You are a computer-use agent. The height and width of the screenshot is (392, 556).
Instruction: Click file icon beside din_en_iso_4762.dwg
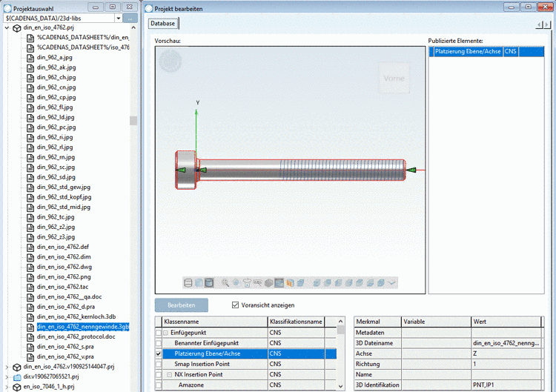tap(30, 268)
